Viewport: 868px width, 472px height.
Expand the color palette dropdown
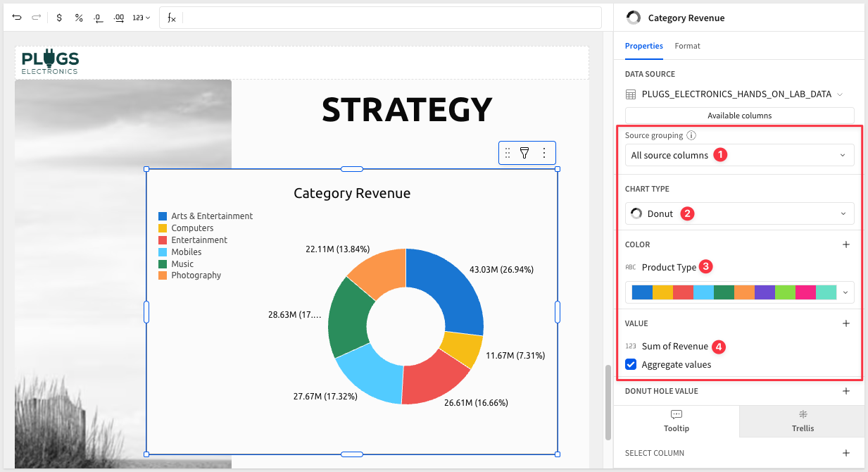click(x=845, y=292)
